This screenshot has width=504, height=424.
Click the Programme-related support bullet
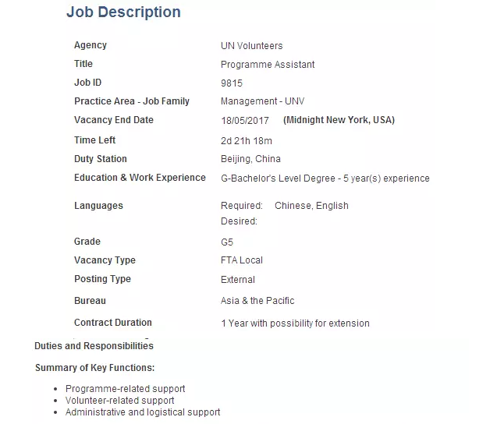click(126, 388)
